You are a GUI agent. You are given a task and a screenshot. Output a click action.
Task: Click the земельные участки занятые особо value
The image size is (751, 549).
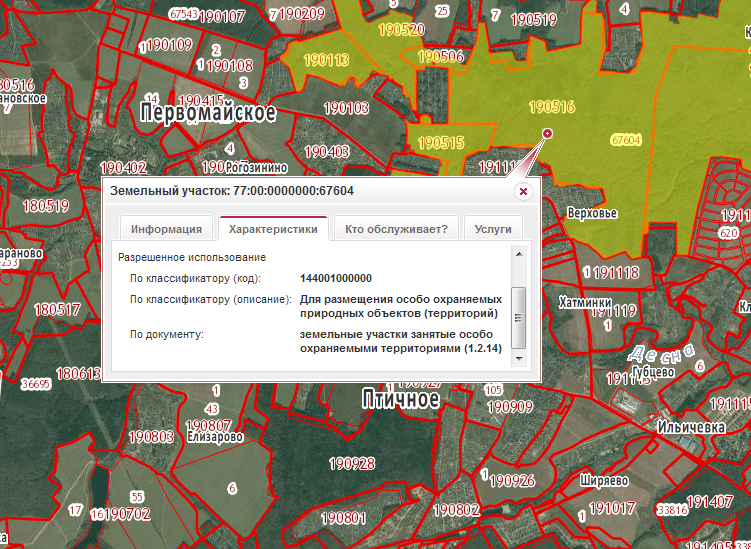pyautogui.click(x=401, y=342)
